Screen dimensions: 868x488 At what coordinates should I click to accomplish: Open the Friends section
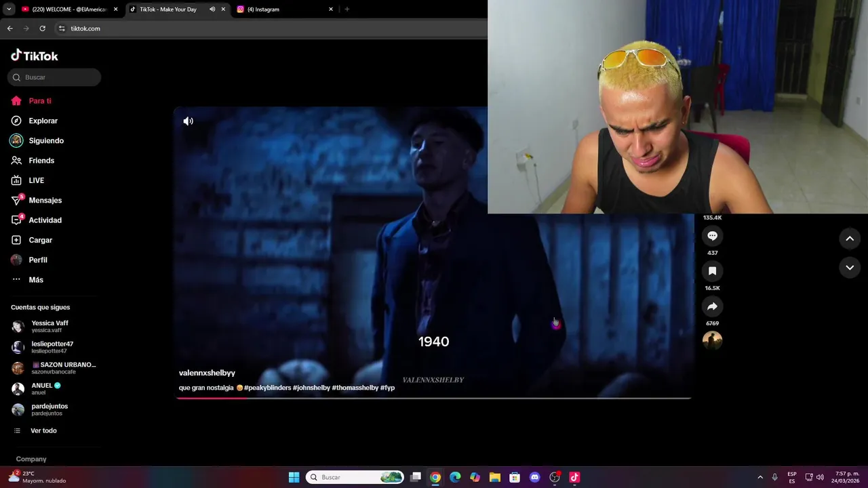coord(33,161)
